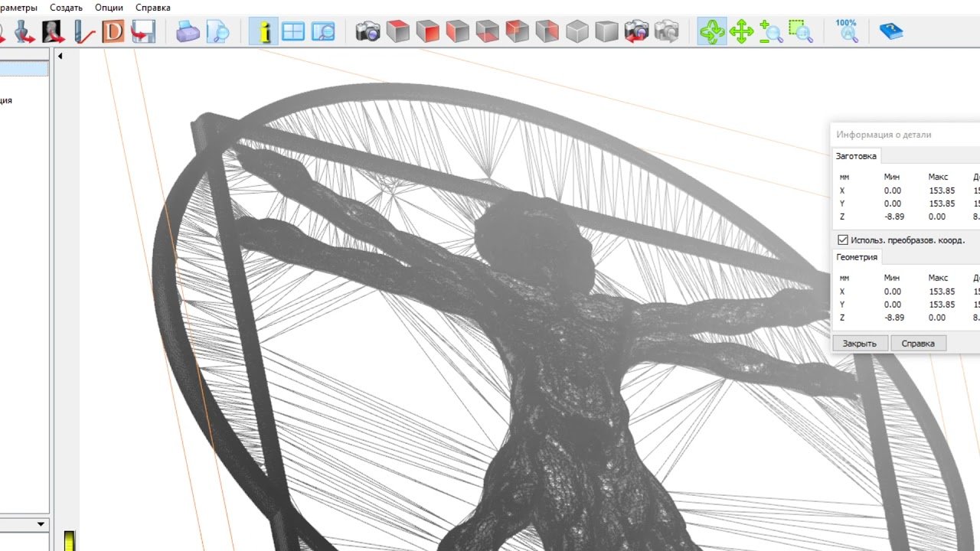Switch to the Заготовка tab
Image resolution: width=980 pixels, height=551 pixels.
pos(856,155)
